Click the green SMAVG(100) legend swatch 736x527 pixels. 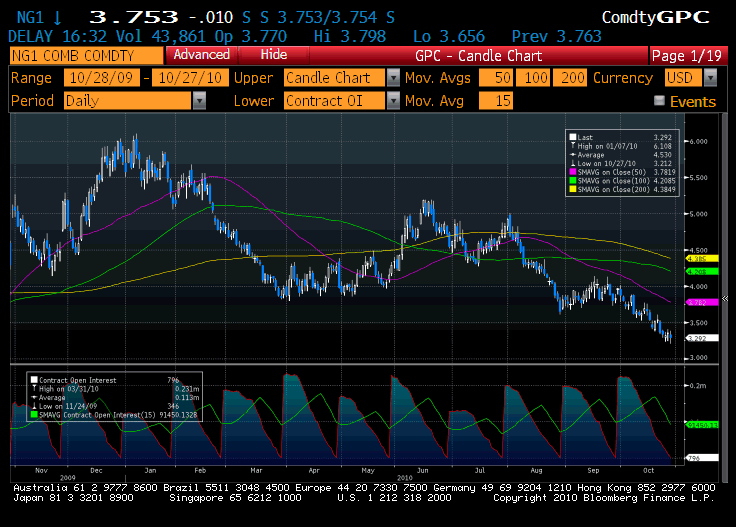(573, 180)
